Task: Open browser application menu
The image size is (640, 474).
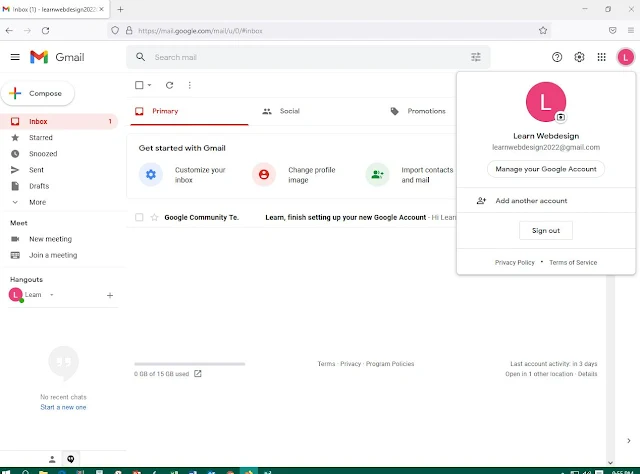Action: pyautogui.click(x=631, y=31)
